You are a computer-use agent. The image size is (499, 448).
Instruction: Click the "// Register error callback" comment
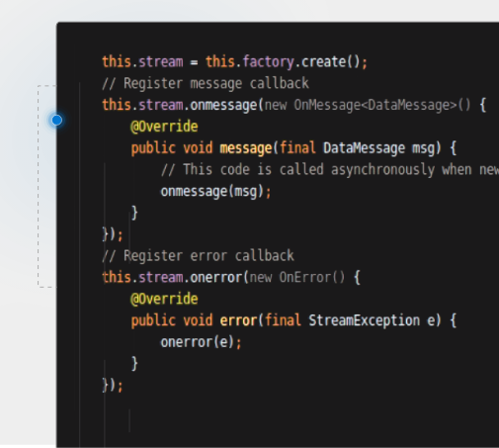198,256
